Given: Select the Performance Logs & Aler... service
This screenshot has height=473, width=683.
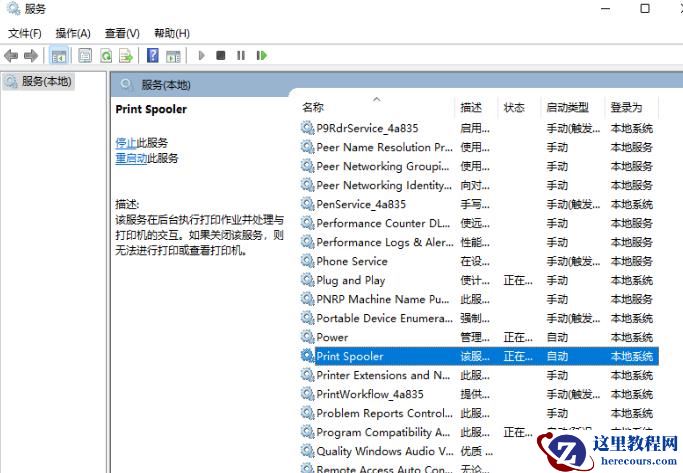Looking at the screenshot, I should click(385, 242).
